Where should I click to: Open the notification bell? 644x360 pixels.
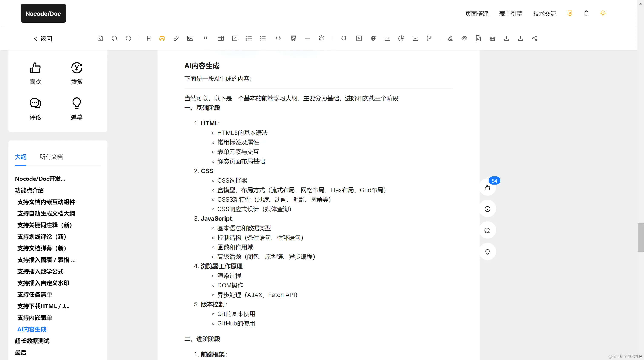(586, 13)
